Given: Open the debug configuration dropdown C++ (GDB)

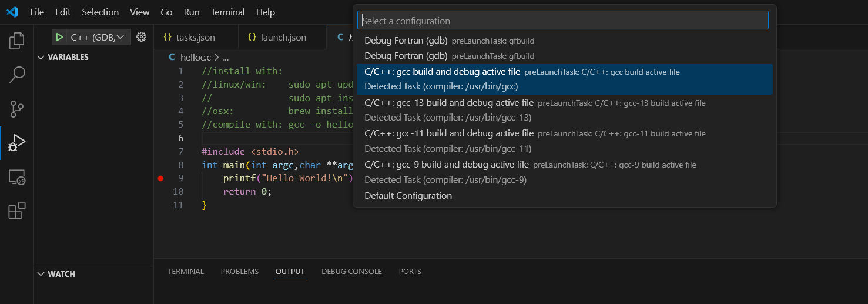Looking at the screenshot, I should (x=97, y=37).
